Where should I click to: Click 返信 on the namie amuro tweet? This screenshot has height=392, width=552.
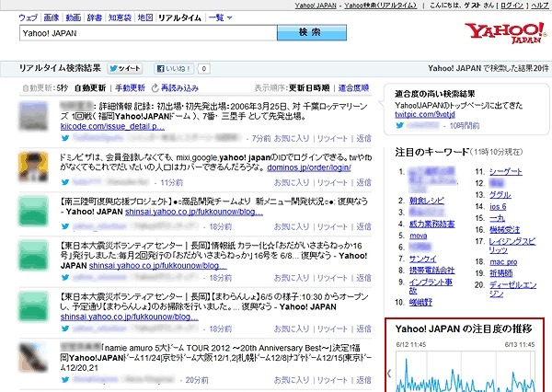pos(363,380)
